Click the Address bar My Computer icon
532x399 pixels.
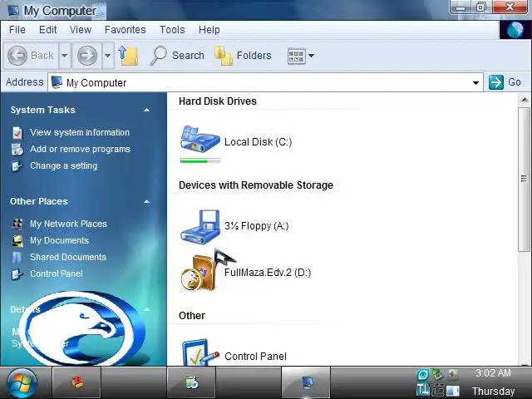coord(57,82)
